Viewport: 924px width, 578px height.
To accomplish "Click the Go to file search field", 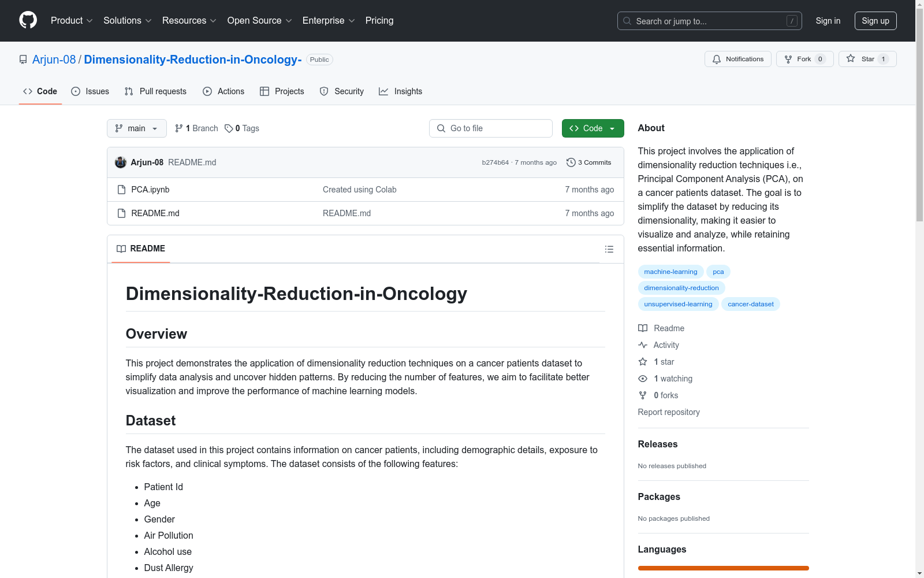I will tap(491, 128).
